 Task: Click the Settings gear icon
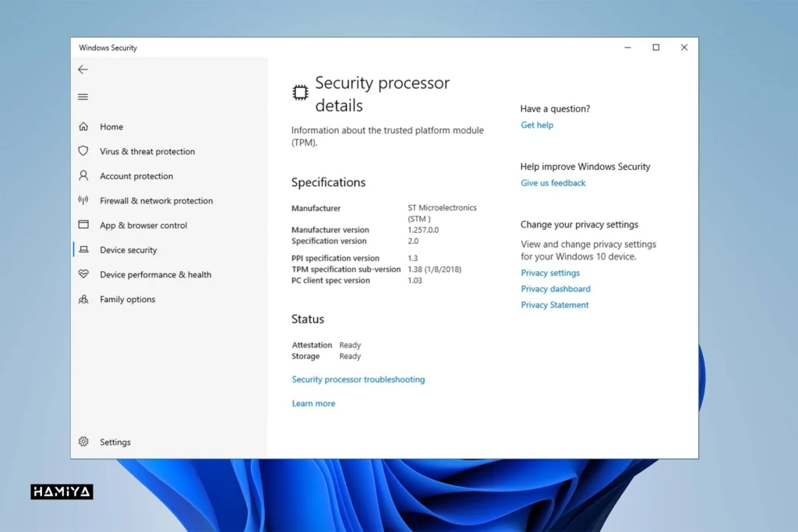coord(83,442)
